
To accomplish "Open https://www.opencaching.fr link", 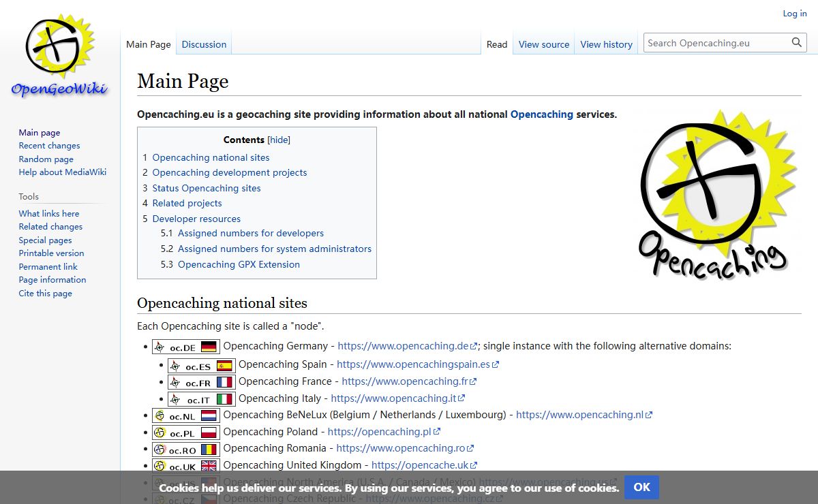I will [x=409, y=381].
